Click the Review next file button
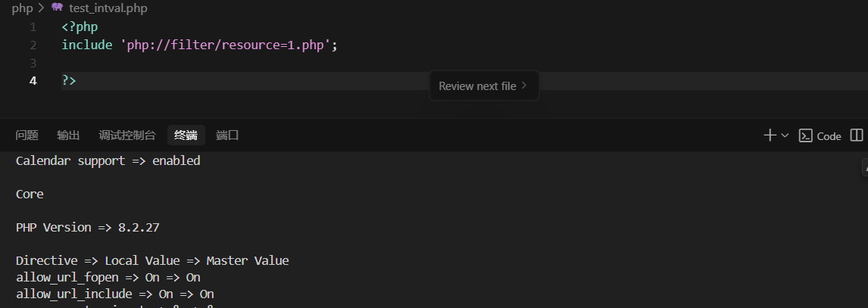The image size is (868, 308). tap(477, 86)
